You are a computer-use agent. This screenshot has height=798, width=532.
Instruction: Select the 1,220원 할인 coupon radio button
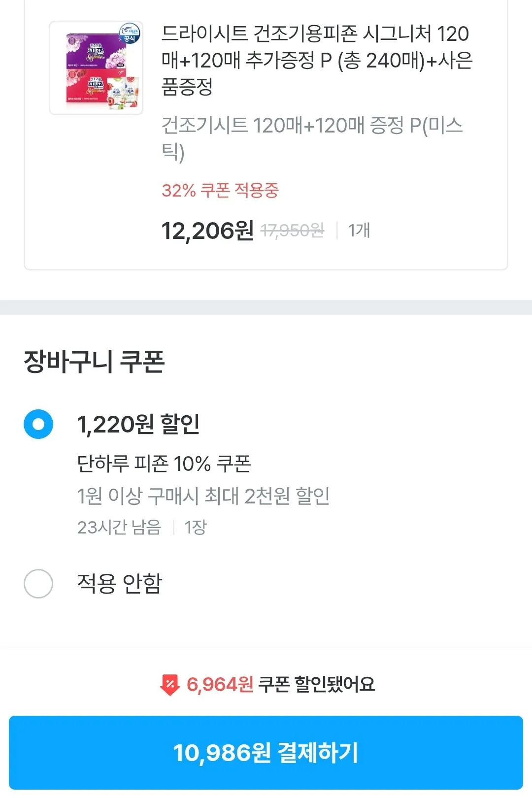(x=38, y=424)
